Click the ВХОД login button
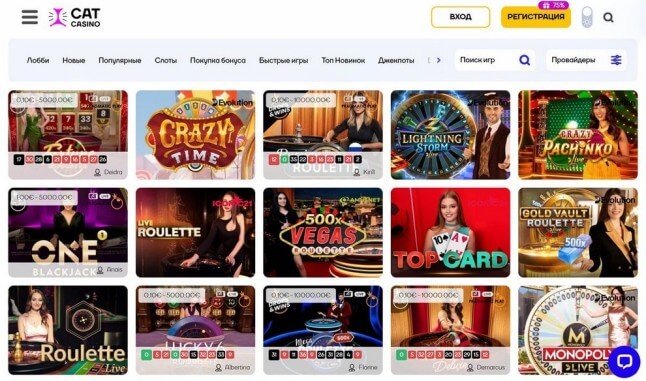646x381 pixels. click(x=461, y=17)
